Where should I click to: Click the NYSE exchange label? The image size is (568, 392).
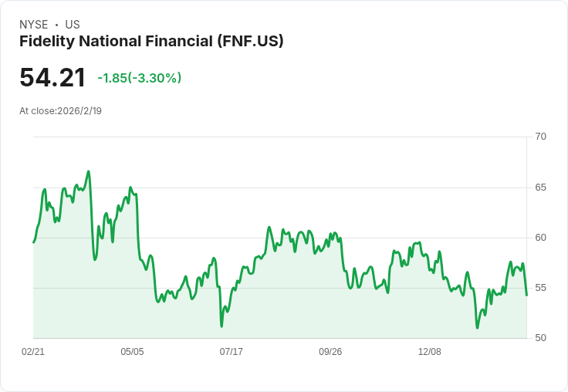click(x=33, y=25)
